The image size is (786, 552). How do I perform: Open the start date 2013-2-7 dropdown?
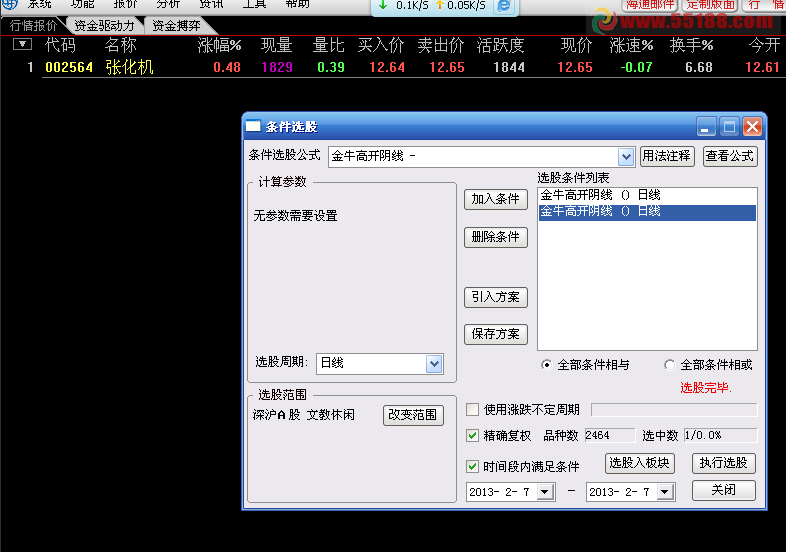pos(545,492)
